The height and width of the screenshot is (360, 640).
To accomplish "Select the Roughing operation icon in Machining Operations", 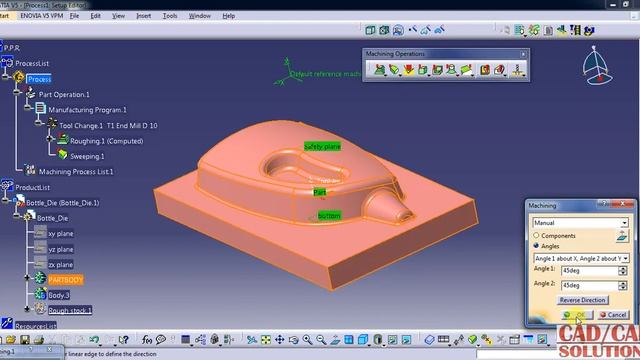I will pyautogui.click(x=380, y=70).
